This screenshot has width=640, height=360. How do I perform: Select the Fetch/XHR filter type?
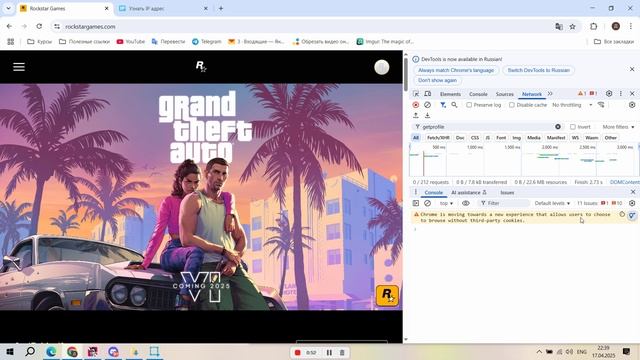(438, 138)
